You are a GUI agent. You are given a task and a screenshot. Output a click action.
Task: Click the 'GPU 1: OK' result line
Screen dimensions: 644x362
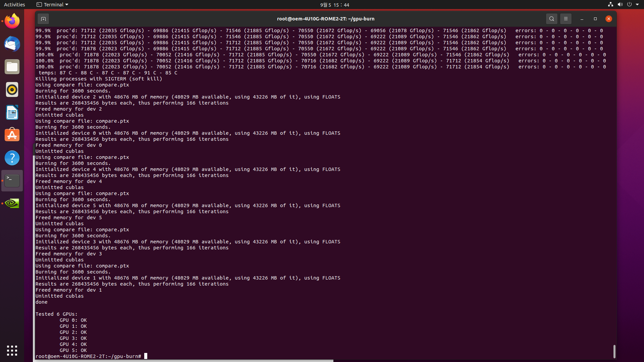[73, 326]
